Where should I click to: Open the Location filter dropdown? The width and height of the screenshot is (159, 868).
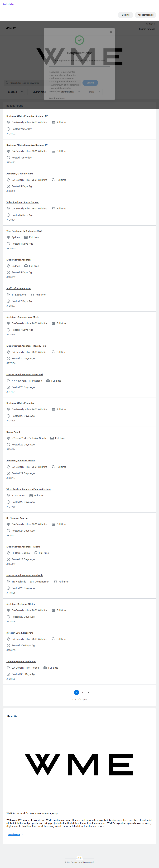pyautogui.click(x=14, y=92)
